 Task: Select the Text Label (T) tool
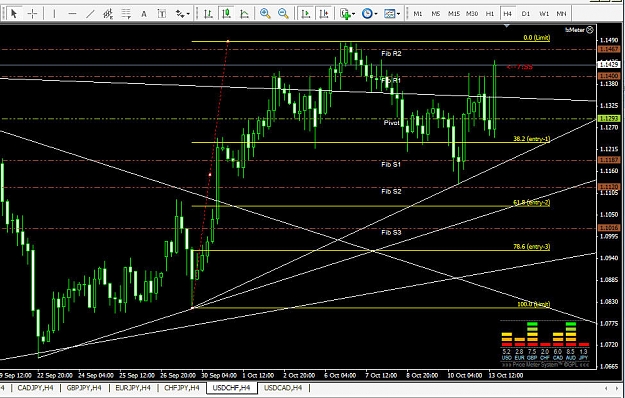pyautogui.click(x=162, y=14)
